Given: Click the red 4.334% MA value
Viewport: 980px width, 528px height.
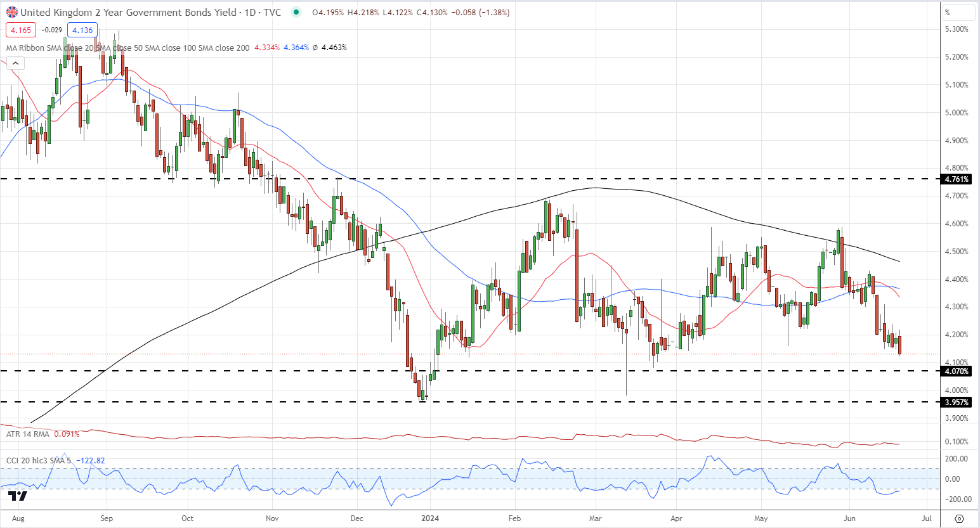Looking at the screenshot, I should 267,48.
